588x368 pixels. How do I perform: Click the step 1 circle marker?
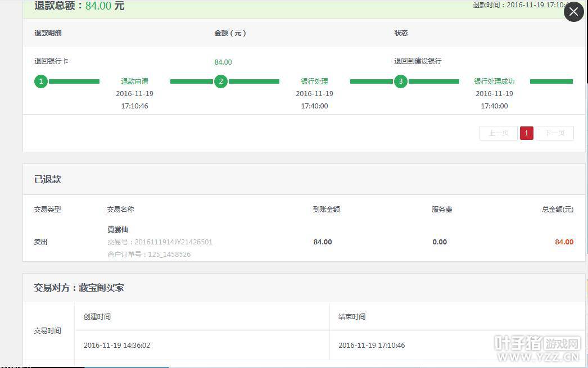pos(40,81)
